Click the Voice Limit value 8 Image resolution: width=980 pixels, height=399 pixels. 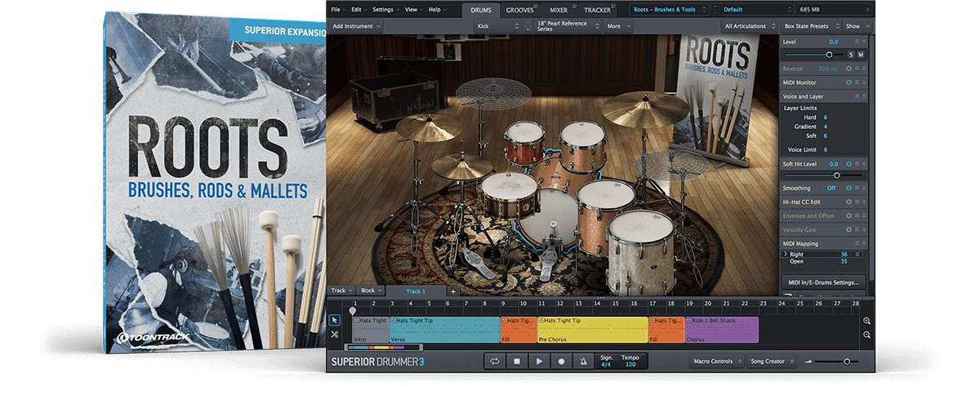(x=825, y=150)
